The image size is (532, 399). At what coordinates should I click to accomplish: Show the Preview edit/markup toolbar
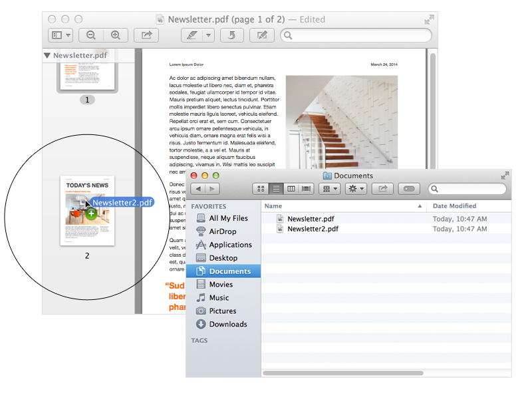tap(261, 35)
